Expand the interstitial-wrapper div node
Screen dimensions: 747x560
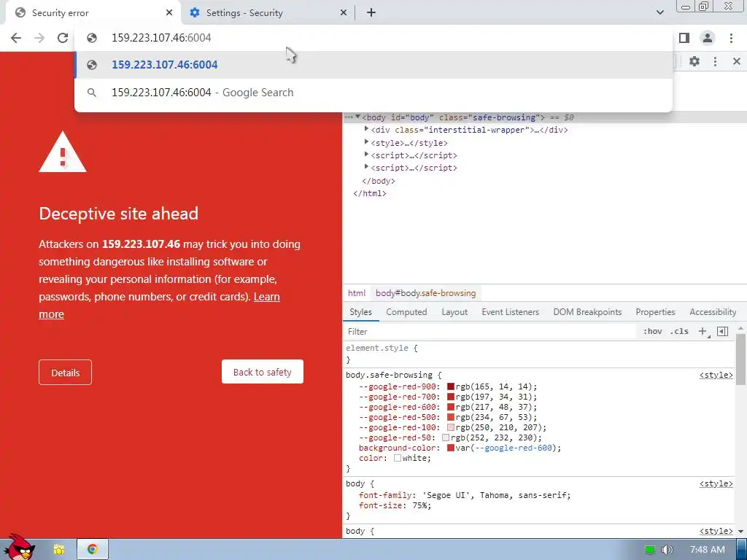366,129
